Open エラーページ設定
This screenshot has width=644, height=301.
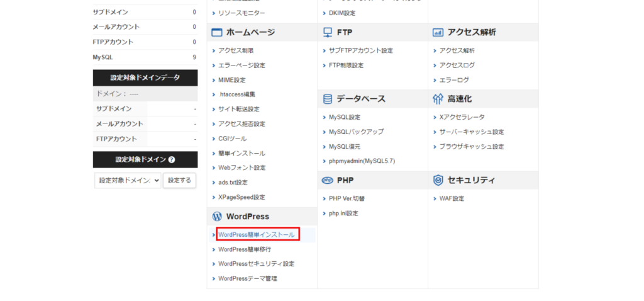[241, 65]
